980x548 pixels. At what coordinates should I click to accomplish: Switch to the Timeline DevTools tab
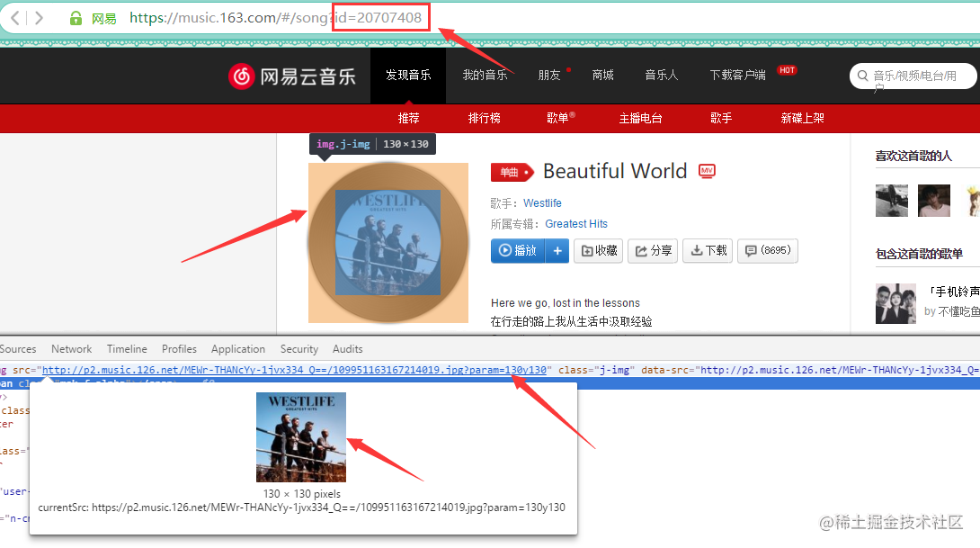[127, 349]
